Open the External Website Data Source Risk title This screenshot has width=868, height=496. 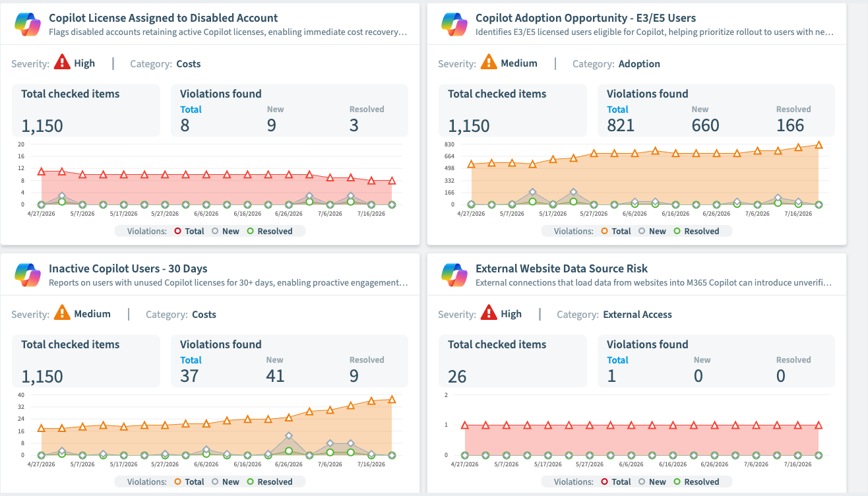[561, 268]
